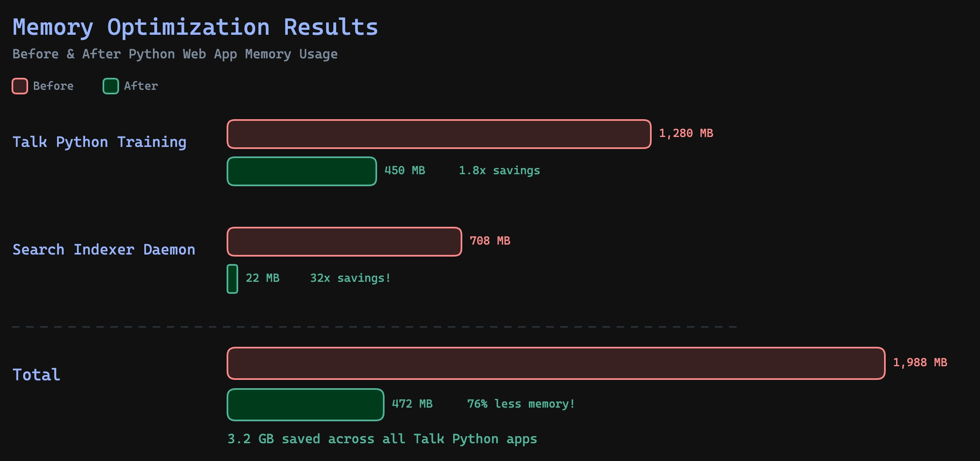This screenshot has height=461, width=980.
Task: Select the 708 MB before bar
Action: click(x=344, y=242)
